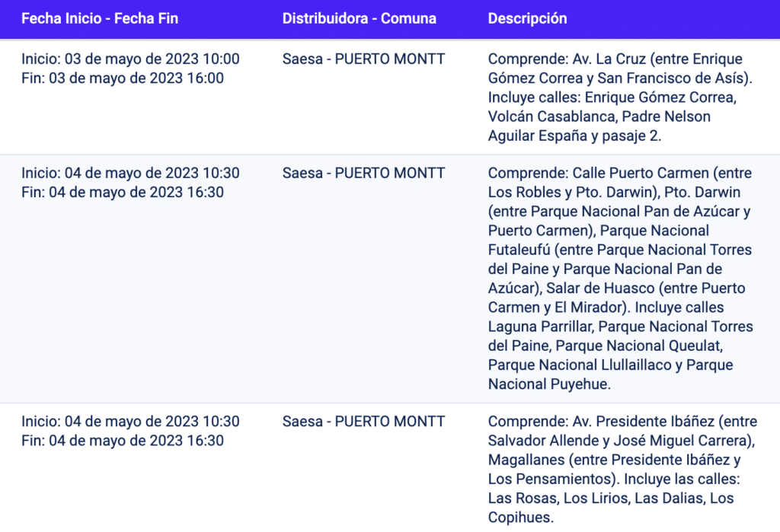Click the 'Fecha Inicio - Fecha Fin' column header

[100, 18]
